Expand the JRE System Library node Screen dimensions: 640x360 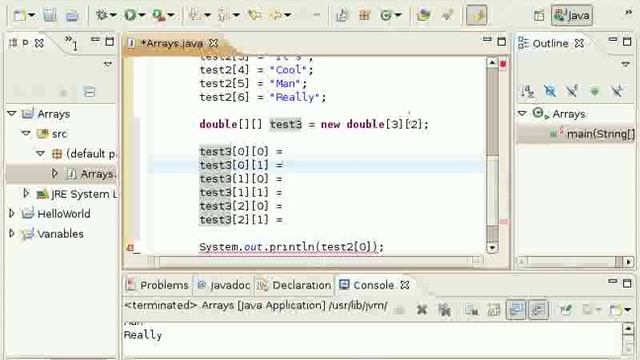(x=26, y=193)
